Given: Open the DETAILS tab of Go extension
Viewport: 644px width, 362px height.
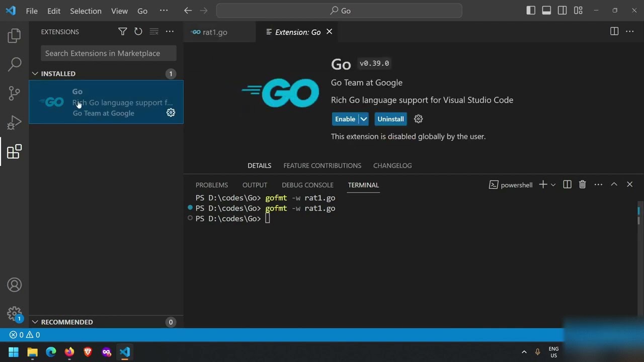Looking at the screenshot, I should point(259,165).
